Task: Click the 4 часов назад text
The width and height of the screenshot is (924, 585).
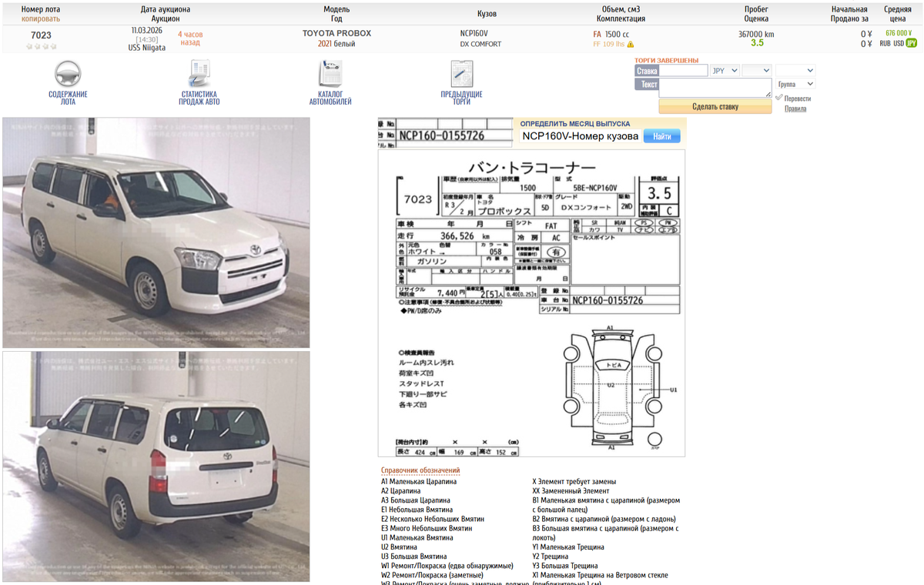Action: [x=191, y=38]
